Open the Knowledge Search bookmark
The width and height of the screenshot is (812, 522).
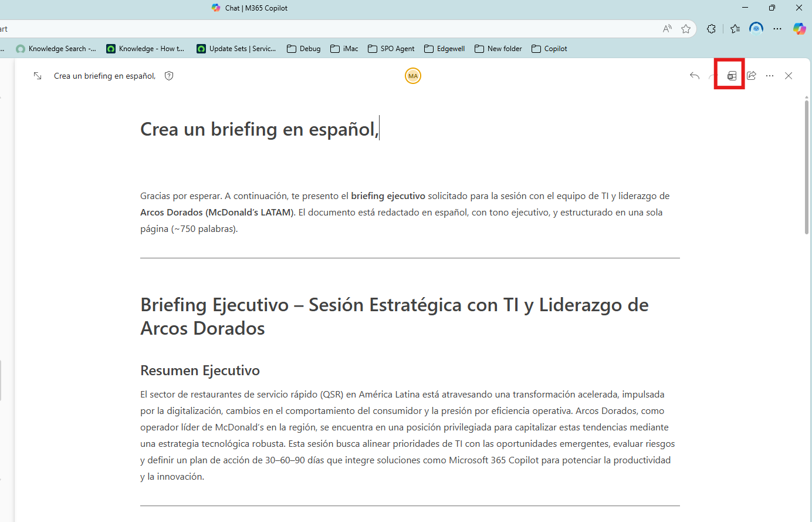coord(56,49)
